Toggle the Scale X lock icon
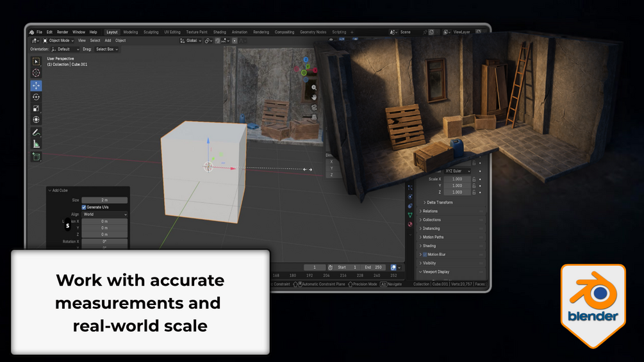The height and width of the screenshot is (362, 644). (474, 179)
